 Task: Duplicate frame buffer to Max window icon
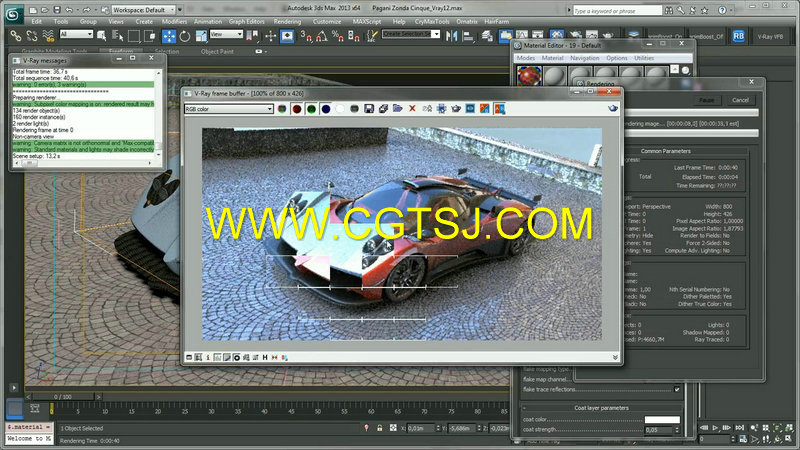pyautogui.click(x=427, y=109)
